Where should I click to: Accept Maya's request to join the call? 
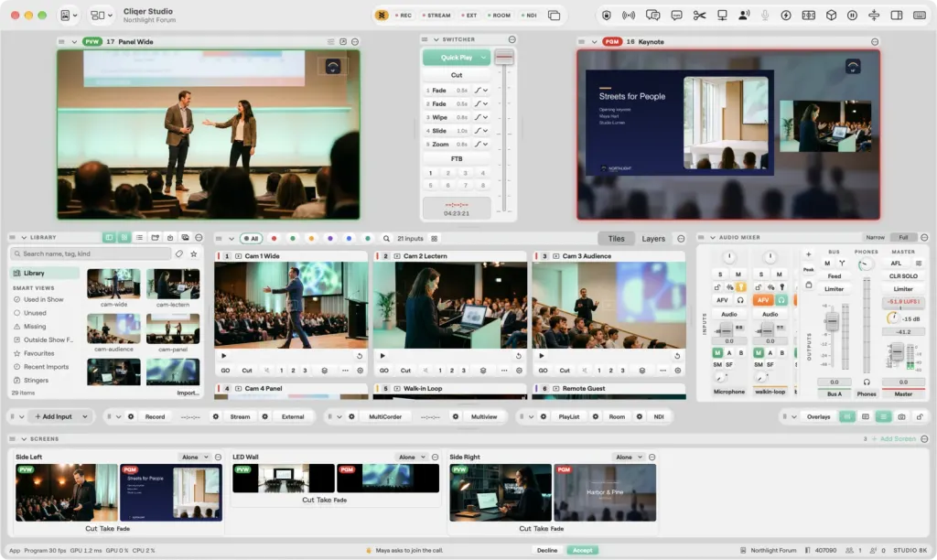coord(583,551)
